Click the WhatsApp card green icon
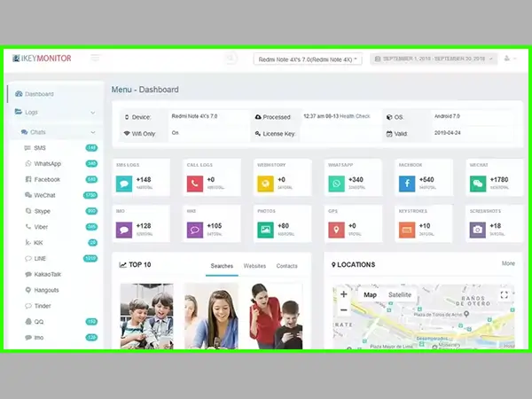 pyautogui.click(x=336, y=184)
